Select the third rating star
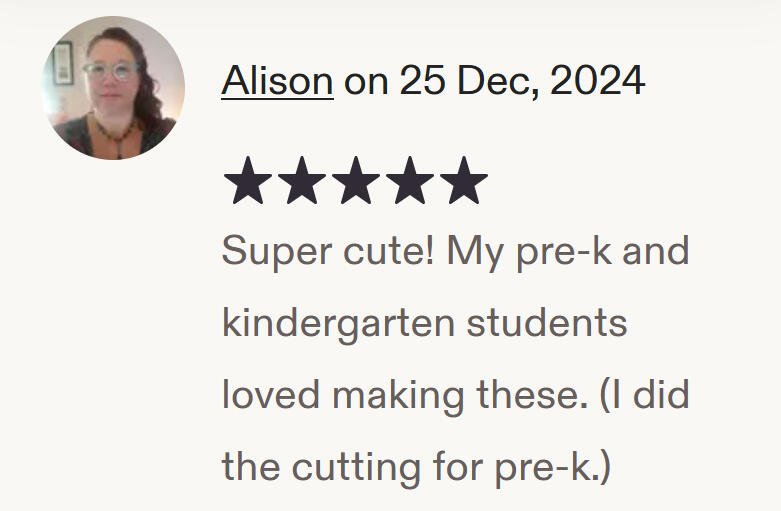This screenshot has width=781, height=511. point(355,181)
